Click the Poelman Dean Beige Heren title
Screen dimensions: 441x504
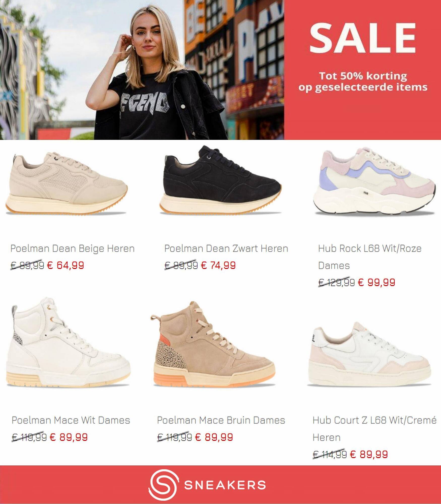[72, 249]
